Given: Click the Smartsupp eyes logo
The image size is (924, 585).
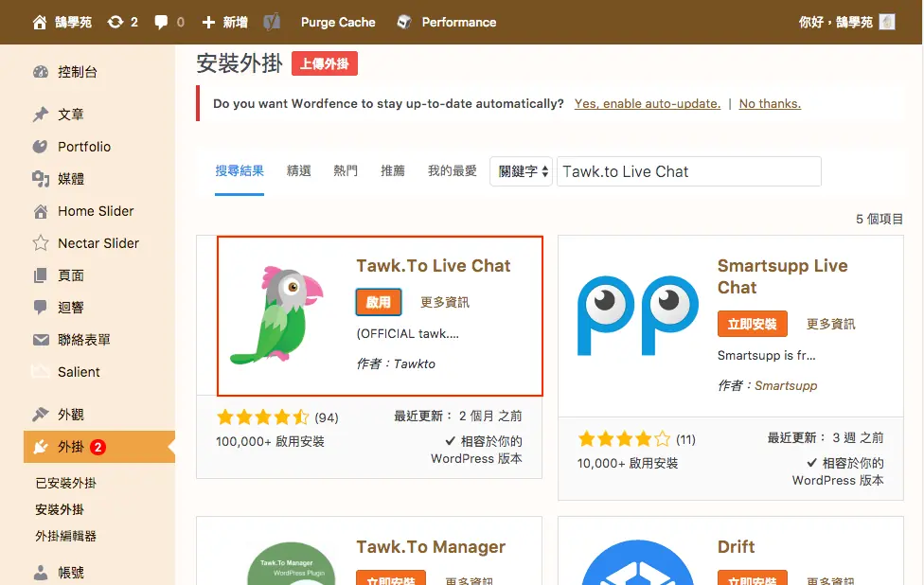Looking at the screenshot, I should pos(637,315).
